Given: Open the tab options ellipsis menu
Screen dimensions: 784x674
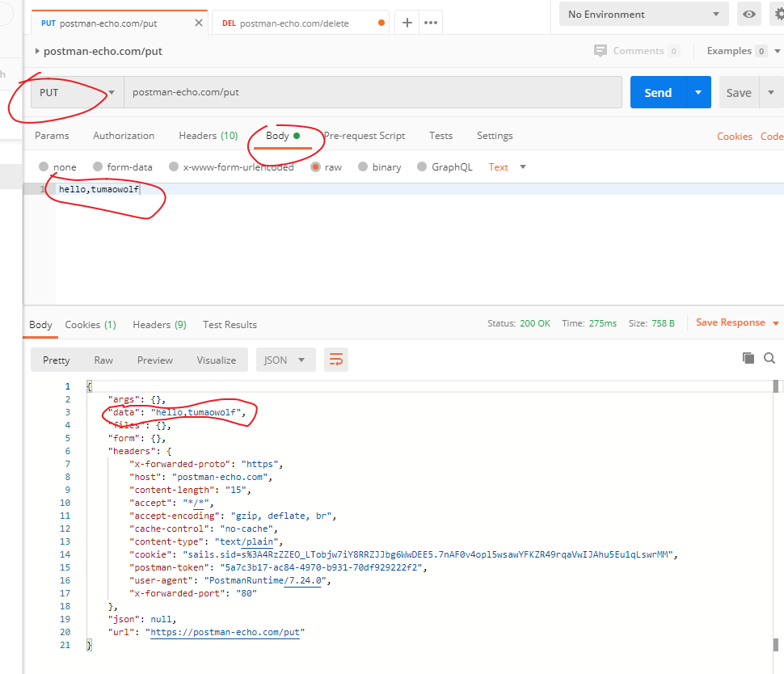Looking at the screenshot, I should click(431, 23).
